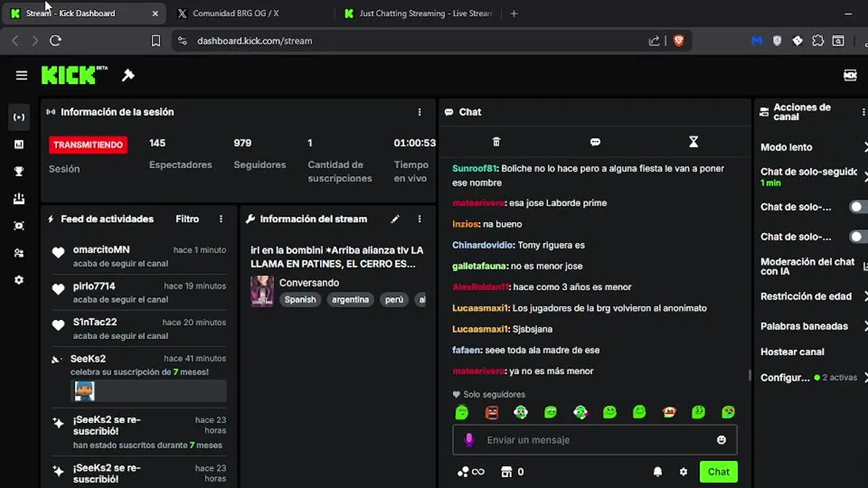Open a new browser tab
The width and height of the screenshot is (868, 488).
tap(513, 14)
